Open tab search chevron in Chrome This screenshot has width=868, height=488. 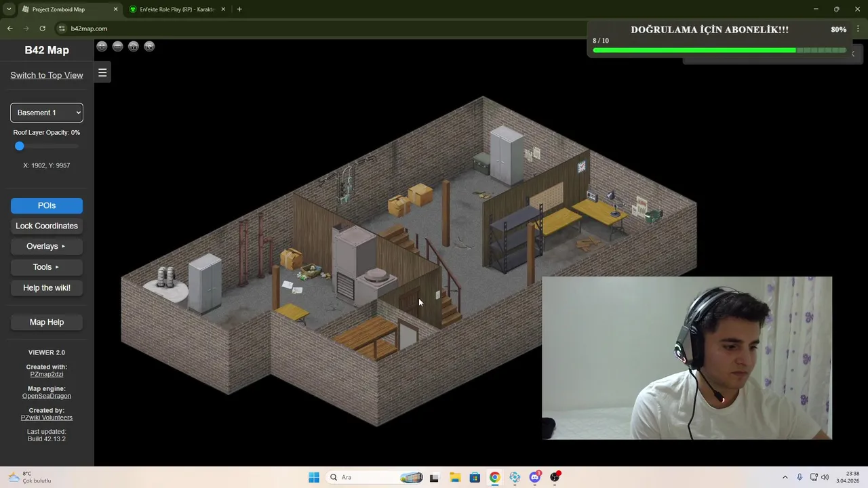(9, 9)
